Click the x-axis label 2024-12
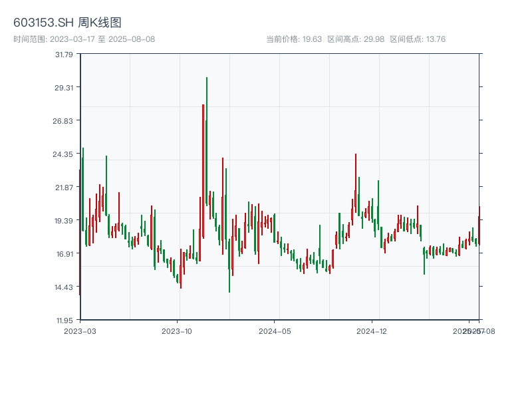 pyautogui.click(x=372, y=331)
